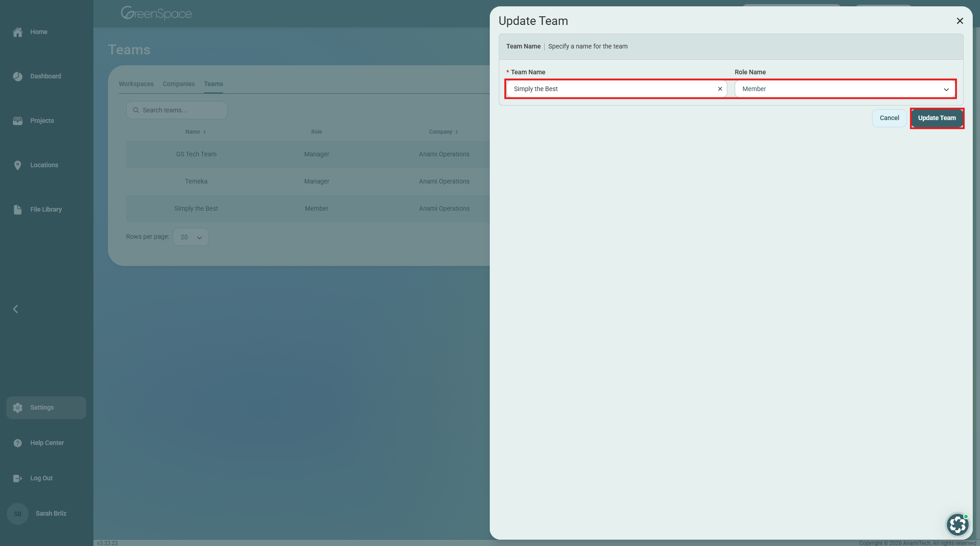Click the Projects sidebar icon
Image resolution: width=980 pixels, height=546 pixels.
(x=18, y=121)
